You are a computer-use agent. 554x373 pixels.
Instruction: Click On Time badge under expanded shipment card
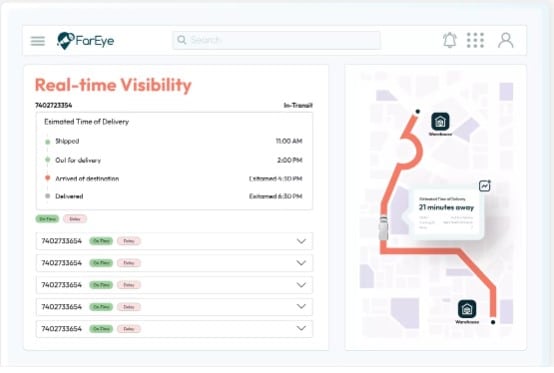coord(47,219)
